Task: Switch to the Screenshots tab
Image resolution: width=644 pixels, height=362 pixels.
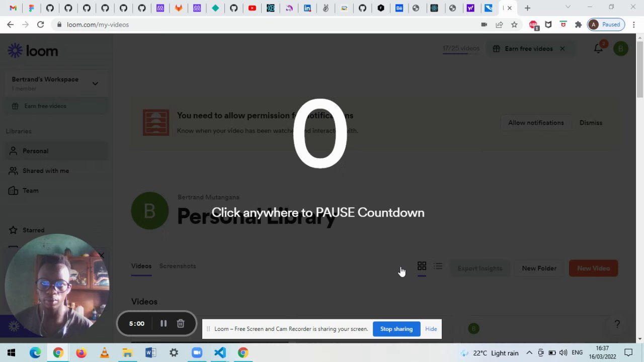Action: [x=178, y=266]
